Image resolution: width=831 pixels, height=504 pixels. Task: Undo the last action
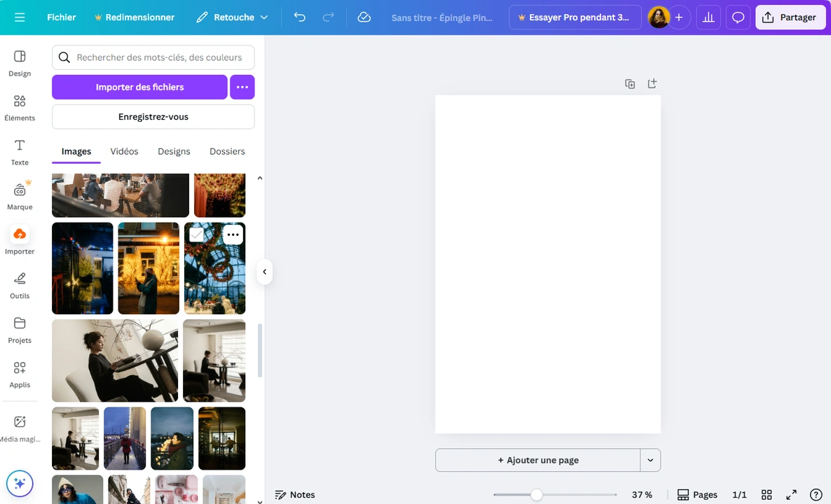click(x=299, y=17)
